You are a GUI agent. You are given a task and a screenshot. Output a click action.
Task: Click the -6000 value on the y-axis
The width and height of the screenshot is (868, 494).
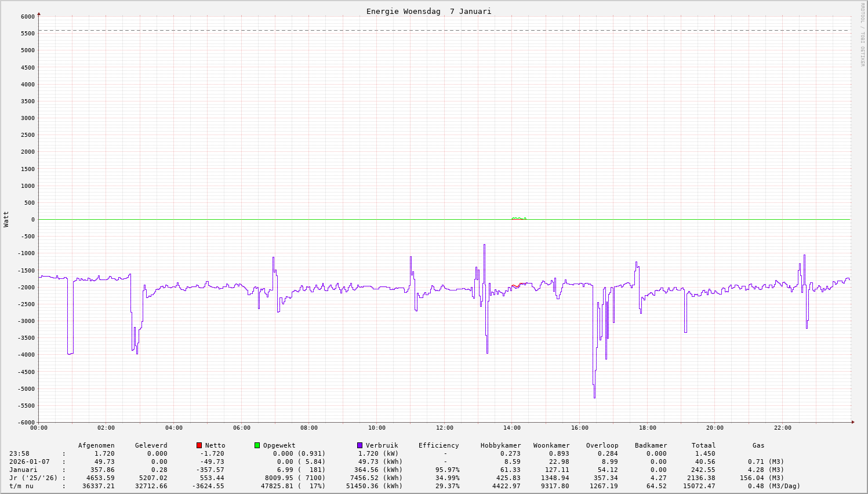pyautogui.click(x=26, y=423)
